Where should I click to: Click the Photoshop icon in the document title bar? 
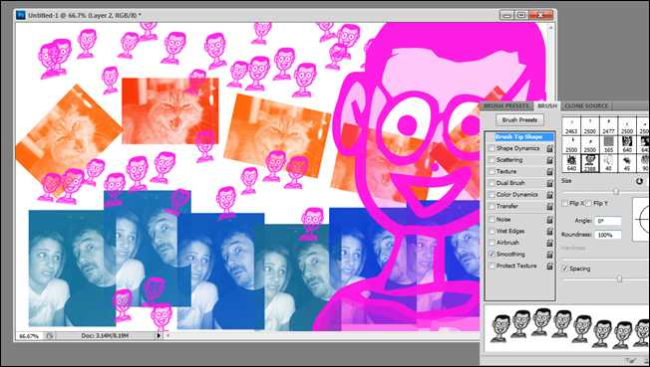(20, 15)
